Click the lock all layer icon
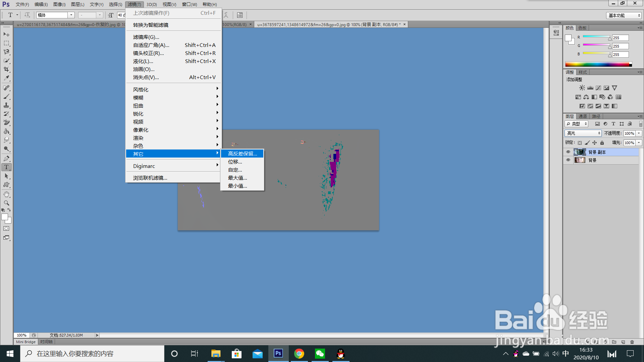The image size is (644, 362). pyautogui.click(x=602, y=143)
